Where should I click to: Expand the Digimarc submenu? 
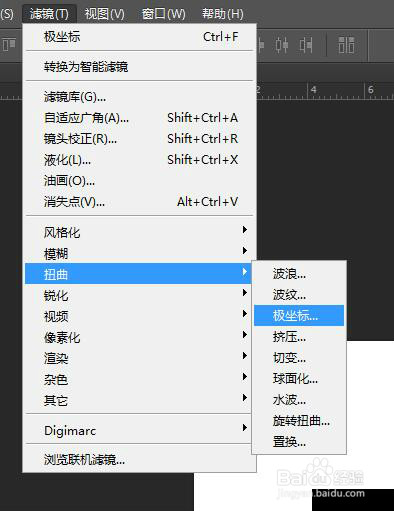coord(138,430)
